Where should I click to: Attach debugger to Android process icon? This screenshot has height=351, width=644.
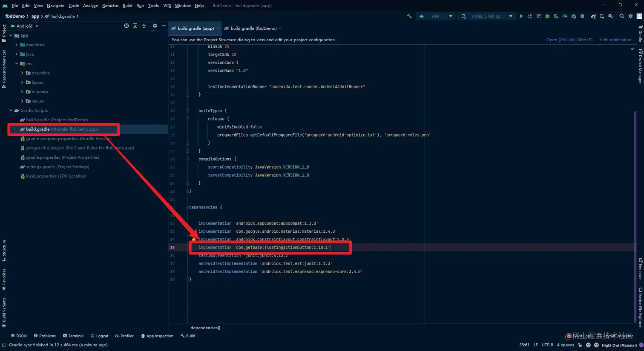[574, 16]
